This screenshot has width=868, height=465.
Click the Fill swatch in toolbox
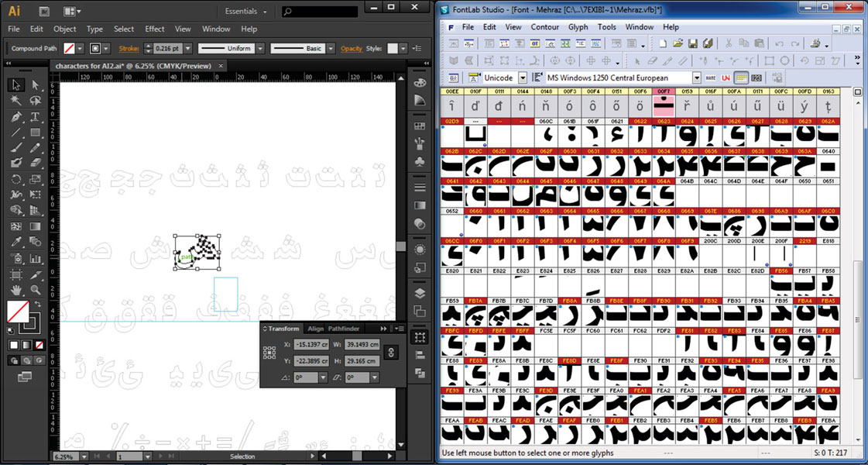18,312
